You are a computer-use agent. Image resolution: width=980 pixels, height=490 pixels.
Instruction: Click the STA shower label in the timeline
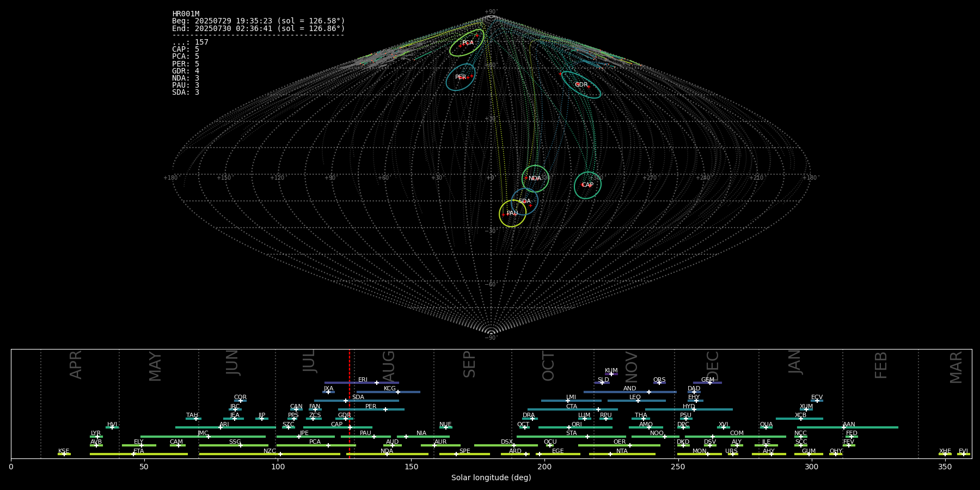click(x=571, y=433)
